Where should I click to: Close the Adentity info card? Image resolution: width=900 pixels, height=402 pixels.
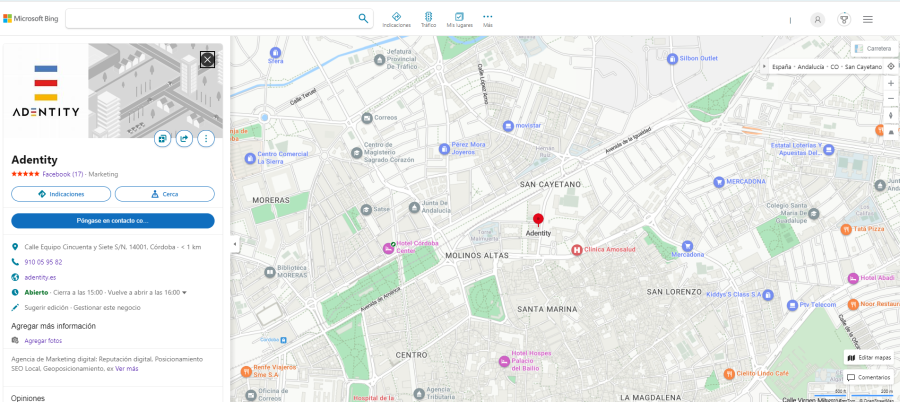(x=207, y=59)
